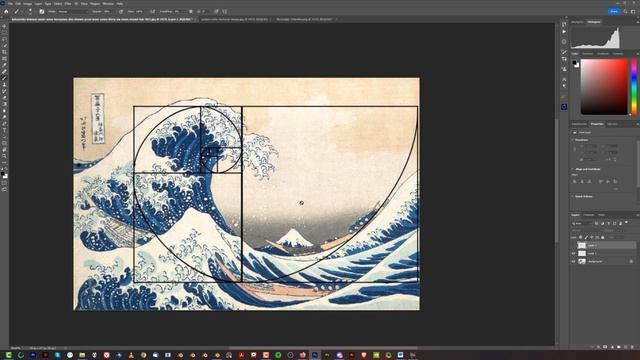Select the Lasso tool
Viewport: 640px width, 360px height.
tap(4, 39)
